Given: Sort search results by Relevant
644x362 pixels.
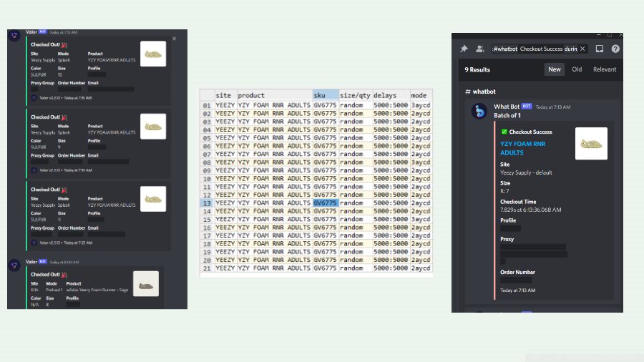Looking at the screenshot, I should [x=605, y=69].
